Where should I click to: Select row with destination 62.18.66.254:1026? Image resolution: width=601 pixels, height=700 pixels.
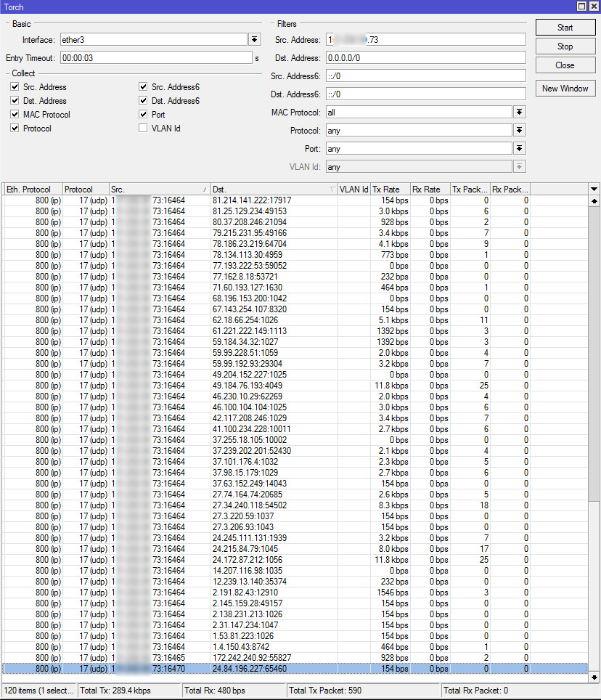point(295,320)
